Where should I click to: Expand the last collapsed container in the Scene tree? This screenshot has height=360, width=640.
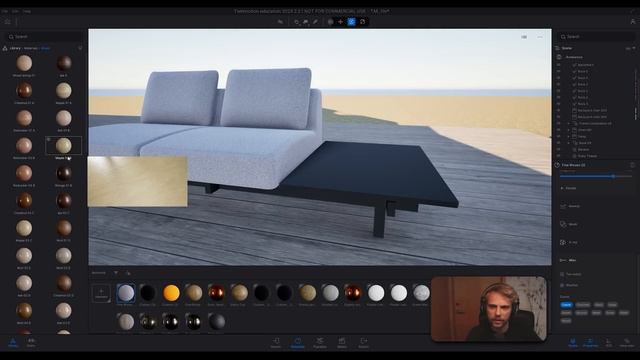(x=568, y=143)
